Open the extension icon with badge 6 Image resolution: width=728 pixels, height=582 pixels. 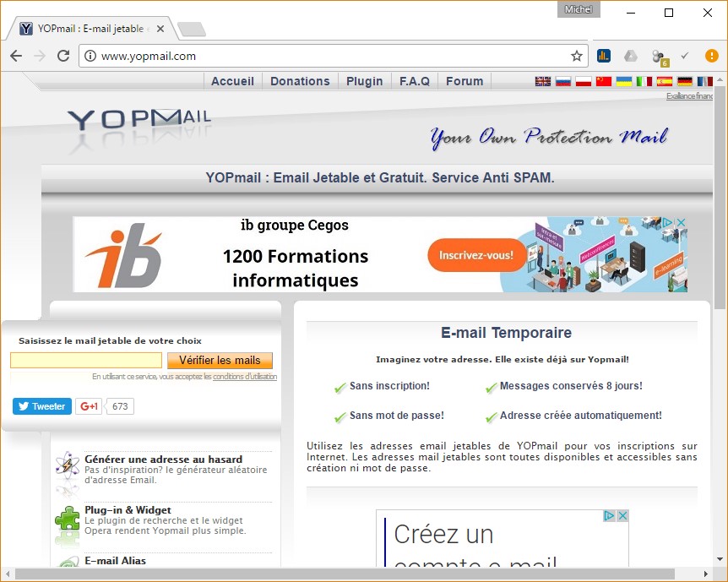point(660,57)
